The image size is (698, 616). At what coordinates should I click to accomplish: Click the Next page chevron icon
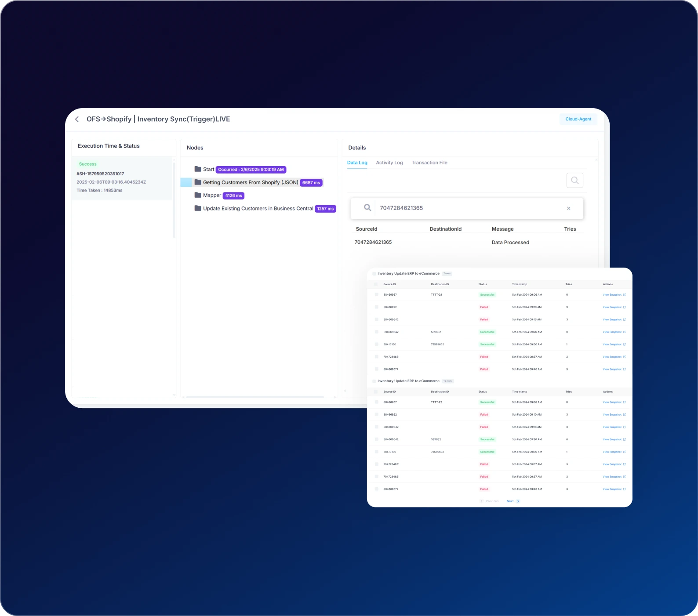coord(518,501)
